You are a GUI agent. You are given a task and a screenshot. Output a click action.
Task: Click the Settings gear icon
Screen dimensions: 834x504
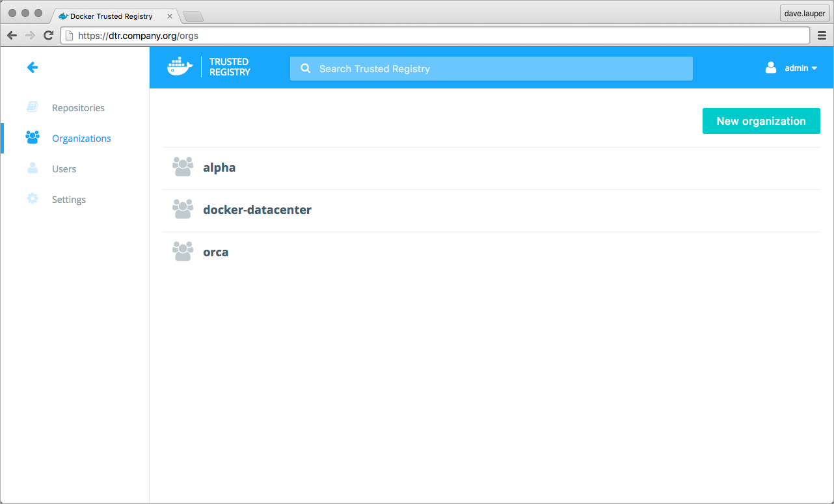coord(33,199)
